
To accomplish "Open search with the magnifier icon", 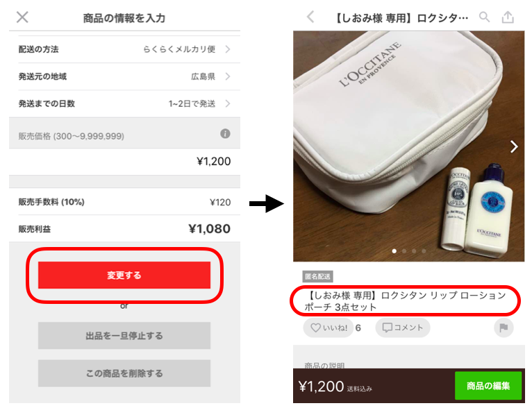I will [x=484, y=17].
